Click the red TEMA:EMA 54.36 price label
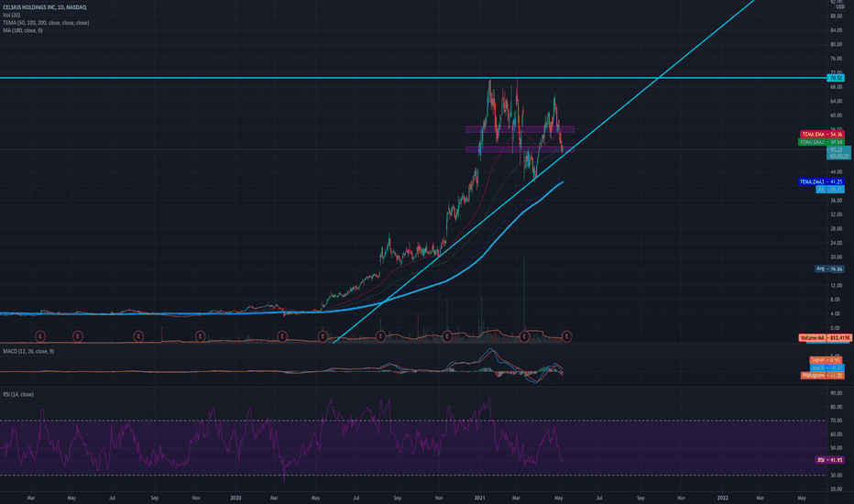Viewport: 854px width, 504px height. [x=821, y=134]
